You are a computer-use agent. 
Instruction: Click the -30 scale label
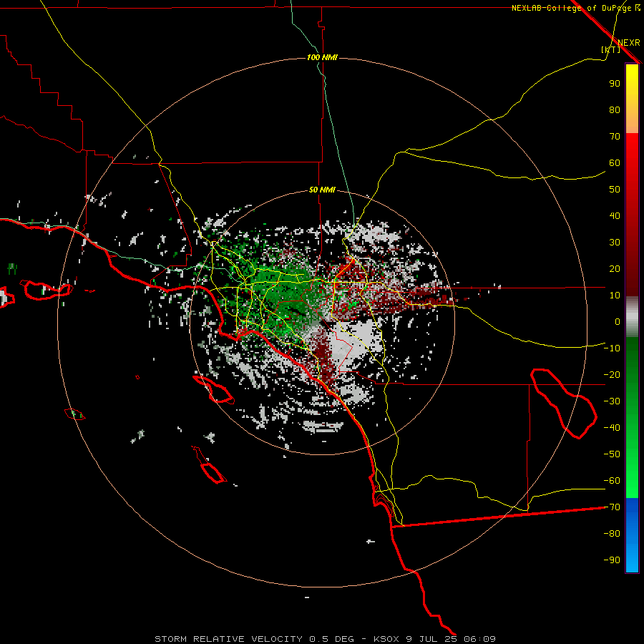point(612,401)
